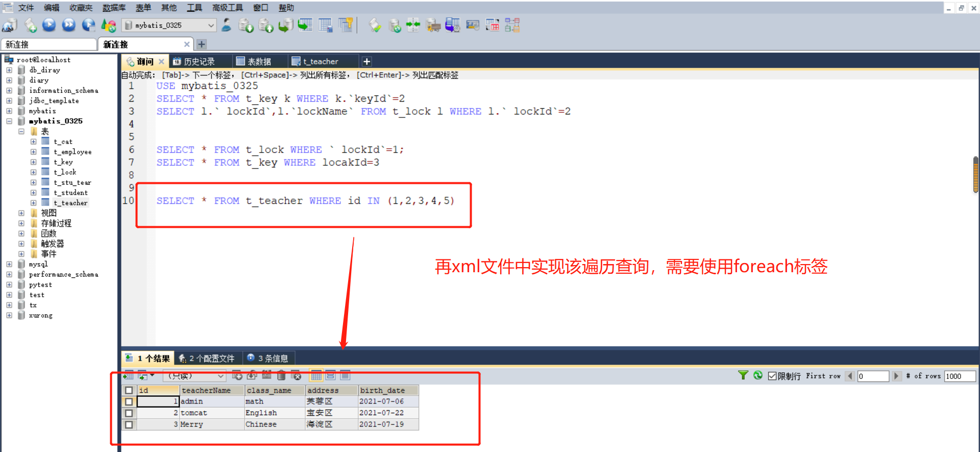Click the database synchronization icon
The height and width of the screenshot is (452, 980).
click(395, 25)
